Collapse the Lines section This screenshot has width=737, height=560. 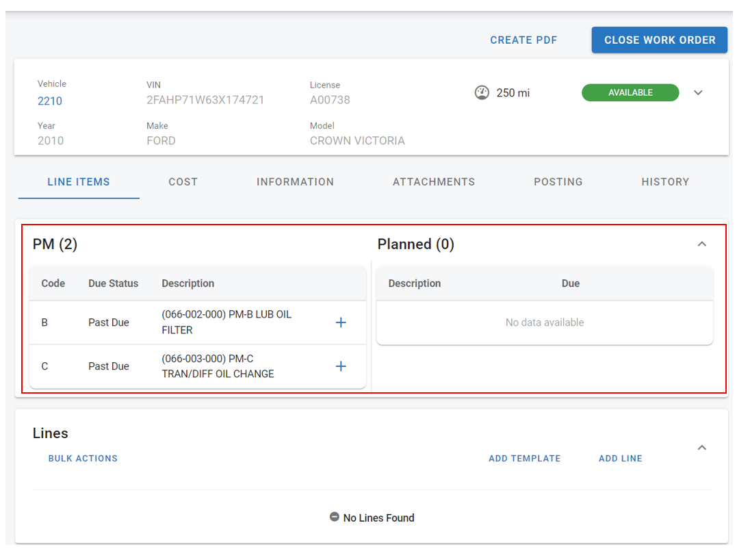[701, 448]
